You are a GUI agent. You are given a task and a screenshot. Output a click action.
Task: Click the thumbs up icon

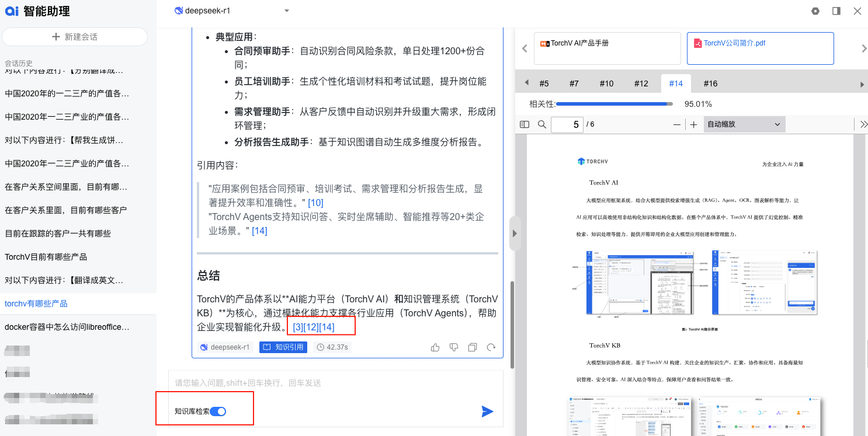coord(435,347)
